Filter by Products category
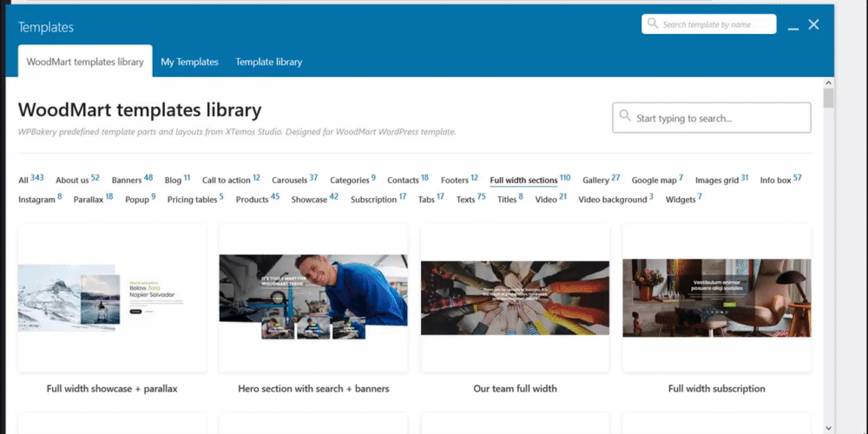The image size is (868, 434). [258, 199]
